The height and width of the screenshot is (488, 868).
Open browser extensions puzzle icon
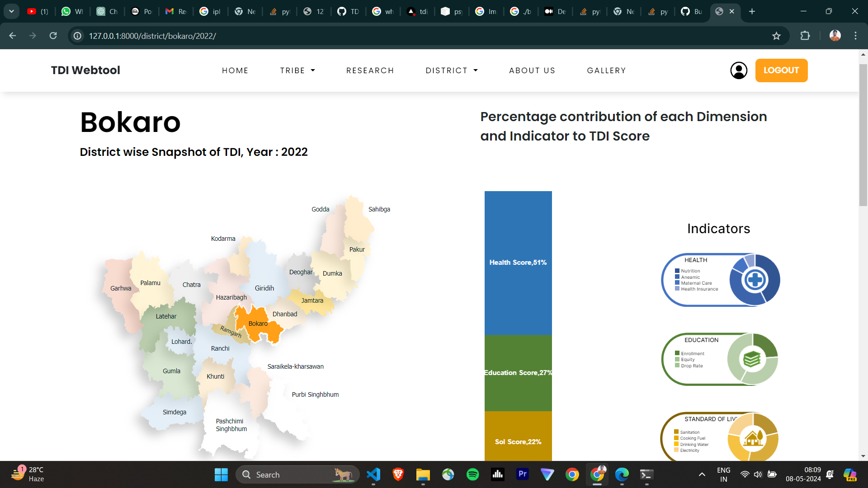tap(805, 36)
